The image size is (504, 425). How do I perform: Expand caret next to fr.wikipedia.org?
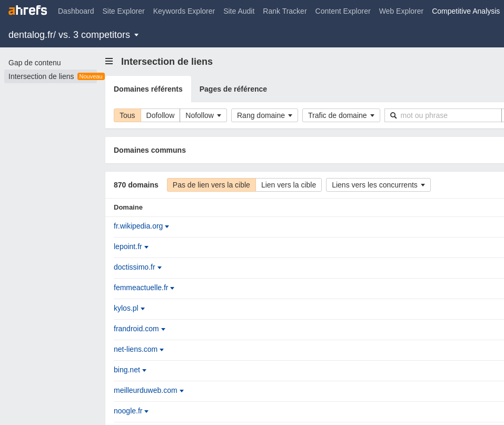(x=167, y=226)
